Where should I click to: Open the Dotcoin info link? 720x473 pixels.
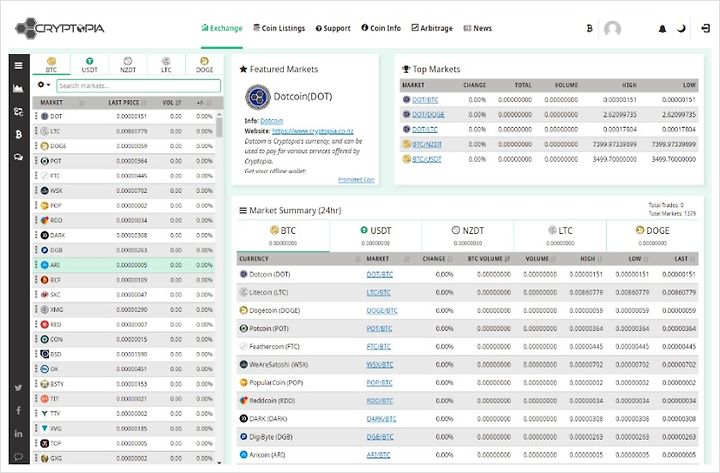pyautogui.click(x=271, y=121)
